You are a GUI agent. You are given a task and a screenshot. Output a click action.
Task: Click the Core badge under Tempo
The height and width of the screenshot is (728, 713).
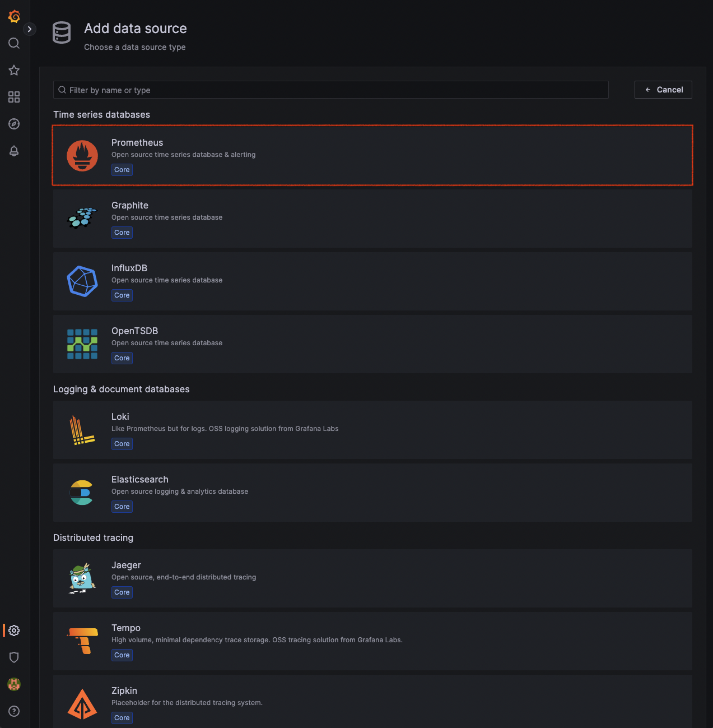click(122, 655)
